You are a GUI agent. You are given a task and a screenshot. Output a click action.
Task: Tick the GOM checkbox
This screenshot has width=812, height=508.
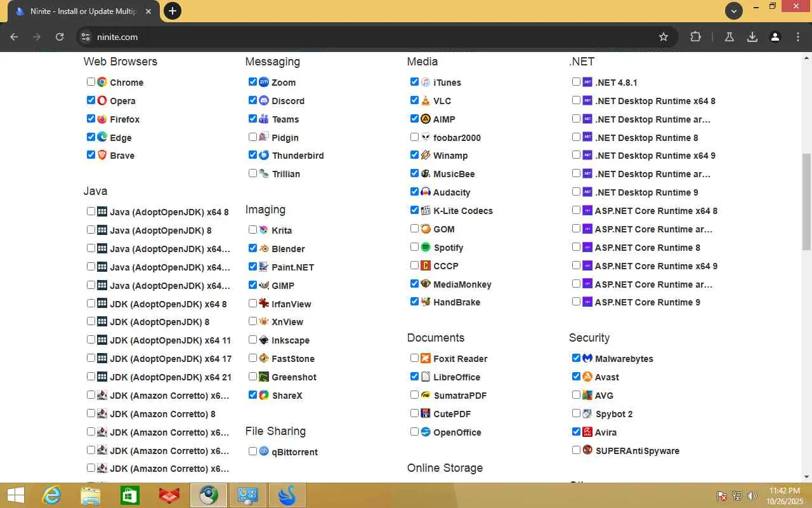pyautogui.click(x=414, y=229)
